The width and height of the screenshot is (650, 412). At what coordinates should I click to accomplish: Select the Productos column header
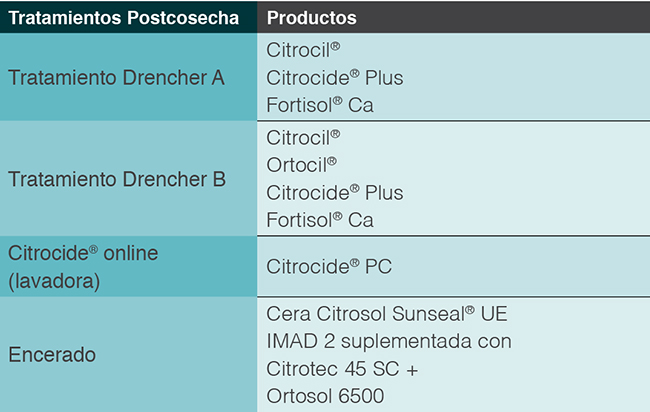[x=312, y=19]
